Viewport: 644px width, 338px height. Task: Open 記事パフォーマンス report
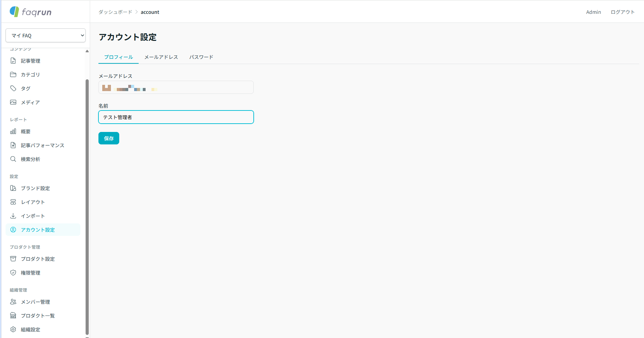43,145
